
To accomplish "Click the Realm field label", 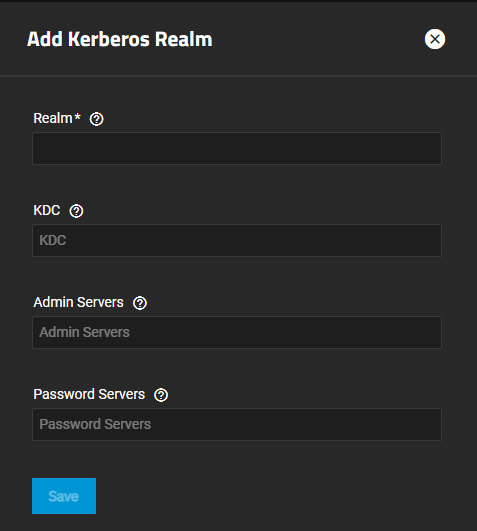I will tap(57, 119).
